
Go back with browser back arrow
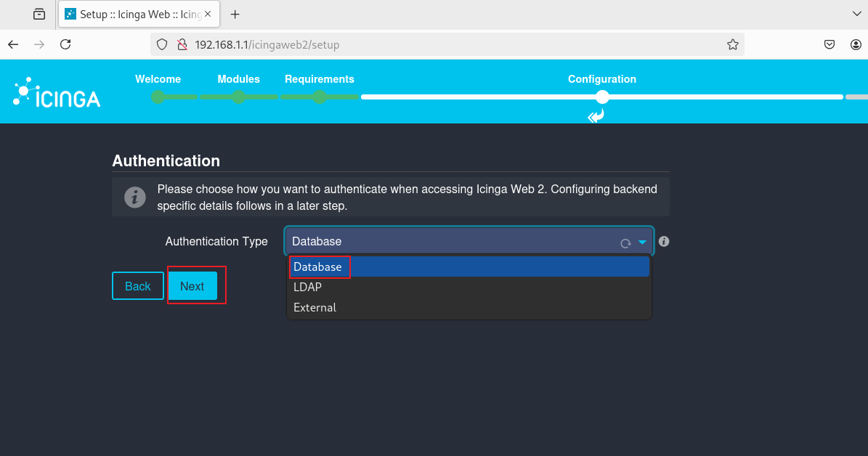tap(13, 44)
